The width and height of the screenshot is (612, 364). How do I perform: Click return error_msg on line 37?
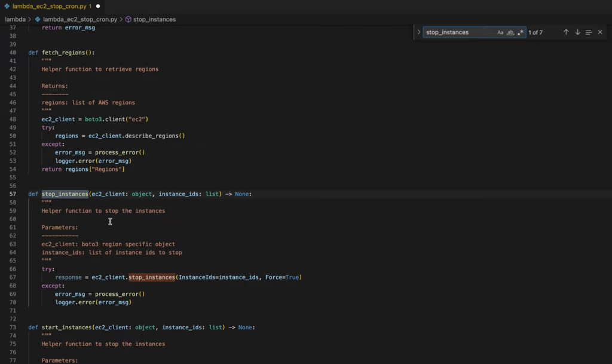coord(68,27)
